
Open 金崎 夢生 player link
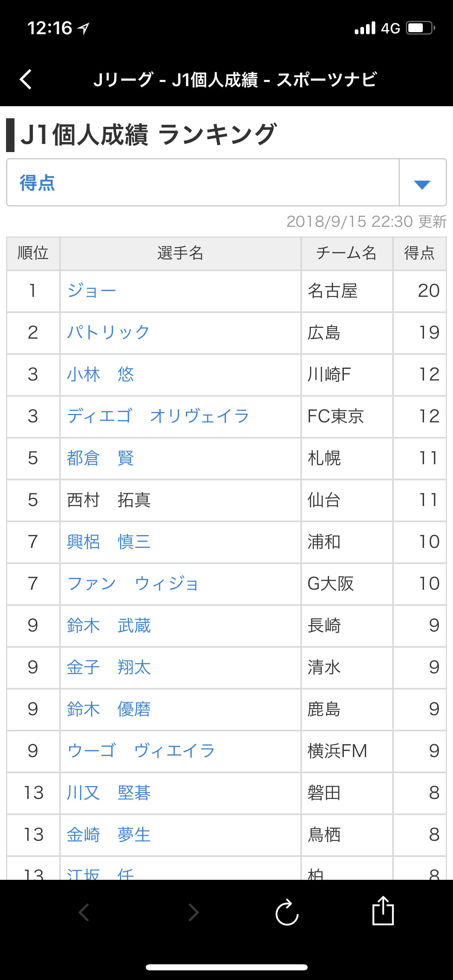coord(109,835)
